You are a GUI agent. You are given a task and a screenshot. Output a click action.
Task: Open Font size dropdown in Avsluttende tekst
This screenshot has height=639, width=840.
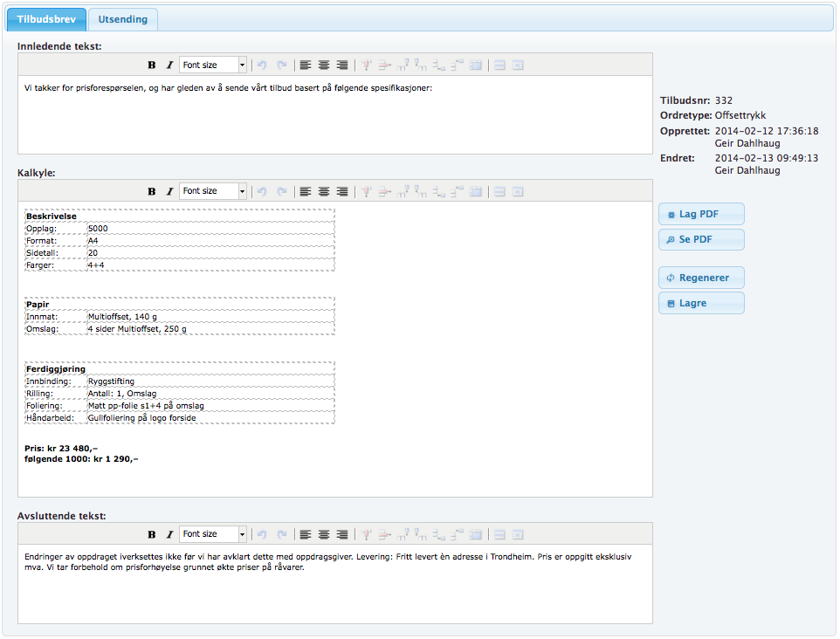pyautogui.click(x=214, y=534)
